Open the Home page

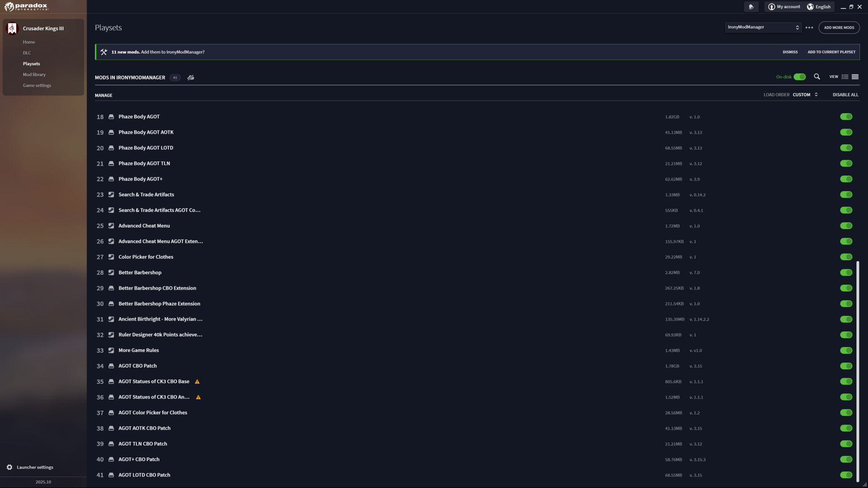tap(29, 42)
